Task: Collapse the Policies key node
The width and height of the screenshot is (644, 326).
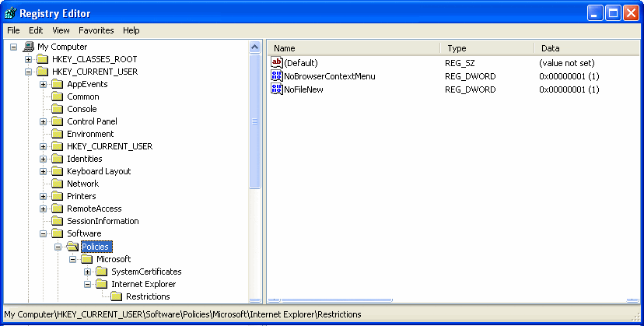Action: [x=58, y=247]
